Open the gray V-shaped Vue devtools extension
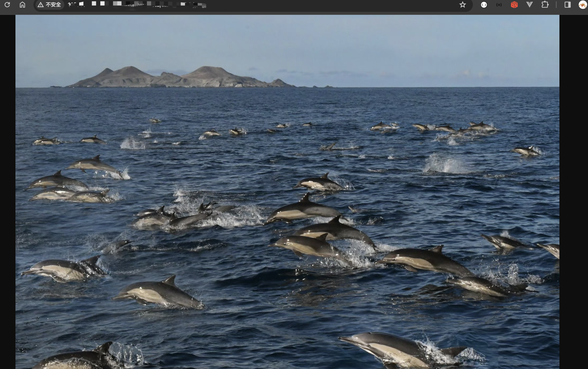 [x=530, y=5]
